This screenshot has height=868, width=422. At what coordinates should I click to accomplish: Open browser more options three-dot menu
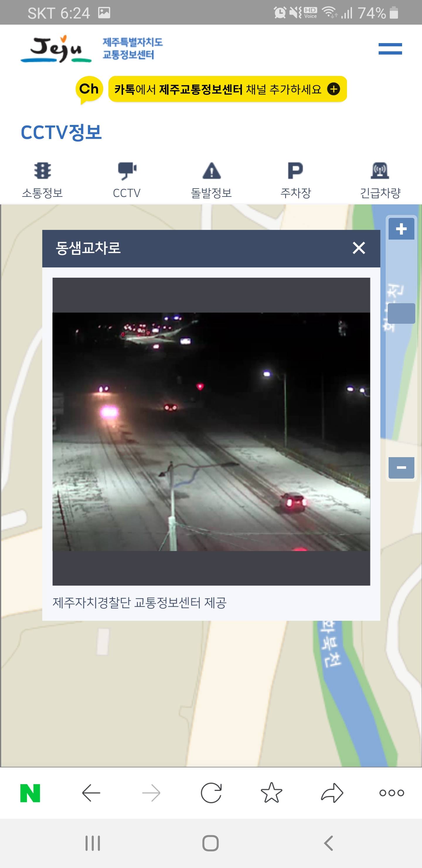392,793
